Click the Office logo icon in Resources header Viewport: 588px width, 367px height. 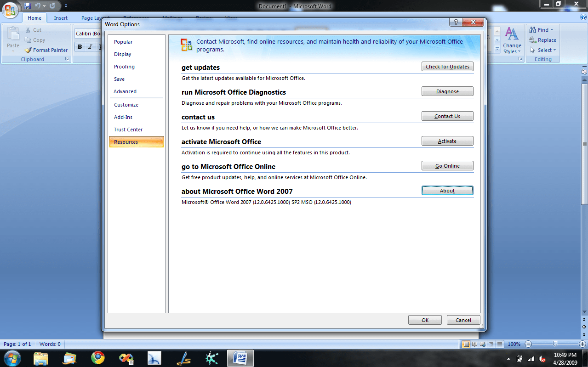(x=187, y=45)
